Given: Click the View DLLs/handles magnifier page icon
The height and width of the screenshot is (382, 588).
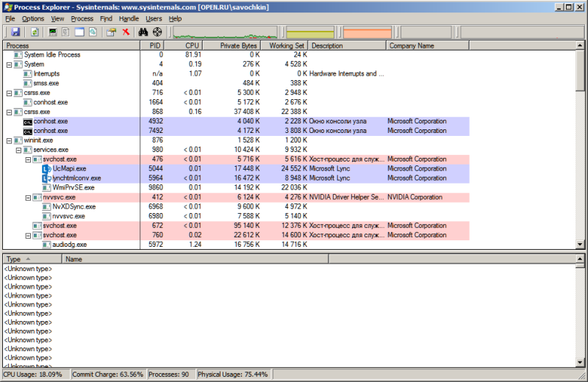Looking at the screenshot, I should (93, 32).
